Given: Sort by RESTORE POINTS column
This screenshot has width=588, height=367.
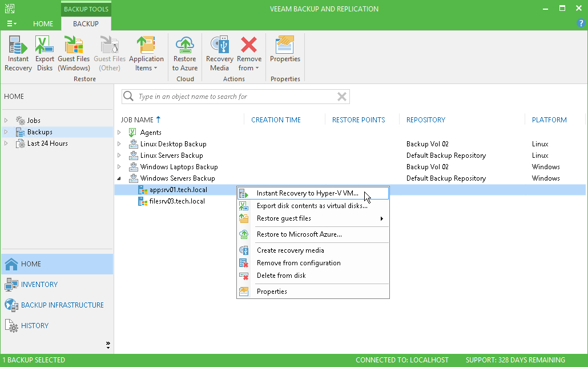Looking at the screenshot, I should (x=359, y=120).
